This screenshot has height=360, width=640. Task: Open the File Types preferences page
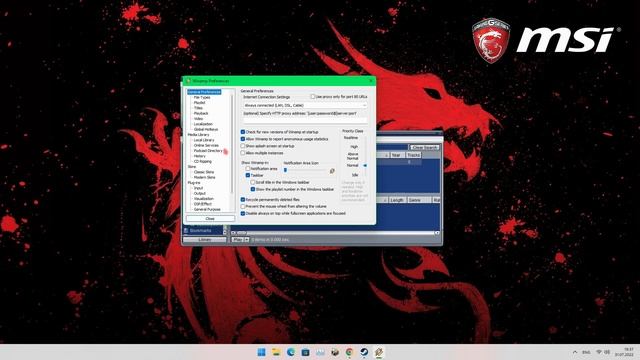click(202, 98)
